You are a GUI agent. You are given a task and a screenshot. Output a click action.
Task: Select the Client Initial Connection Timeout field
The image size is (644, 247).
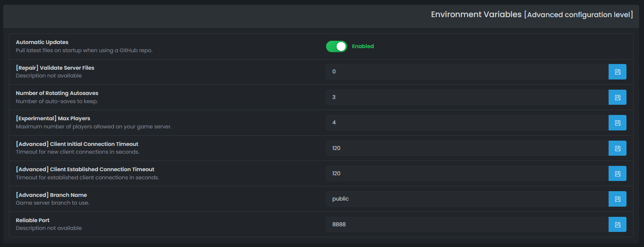coord(467,148)
